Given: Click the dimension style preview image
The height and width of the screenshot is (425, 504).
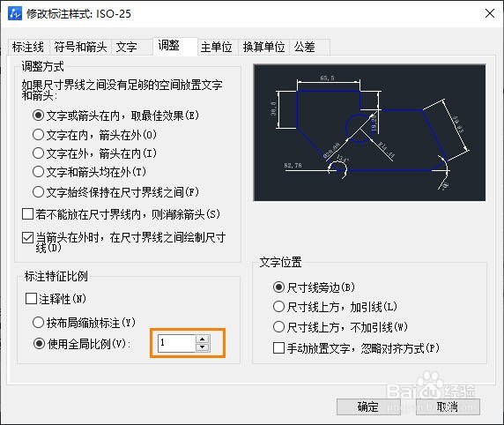Looking at the screenshot, I should coord(369,132).
